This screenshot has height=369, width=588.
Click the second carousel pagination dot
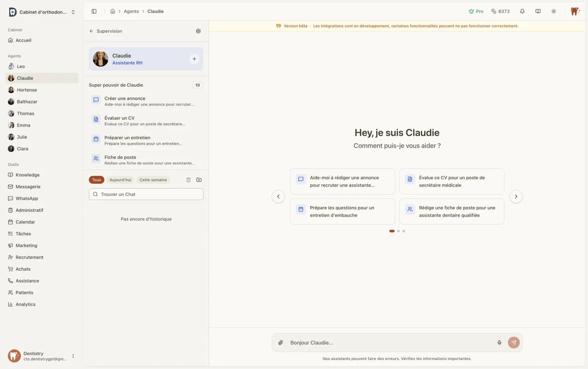tap(399, 231)
